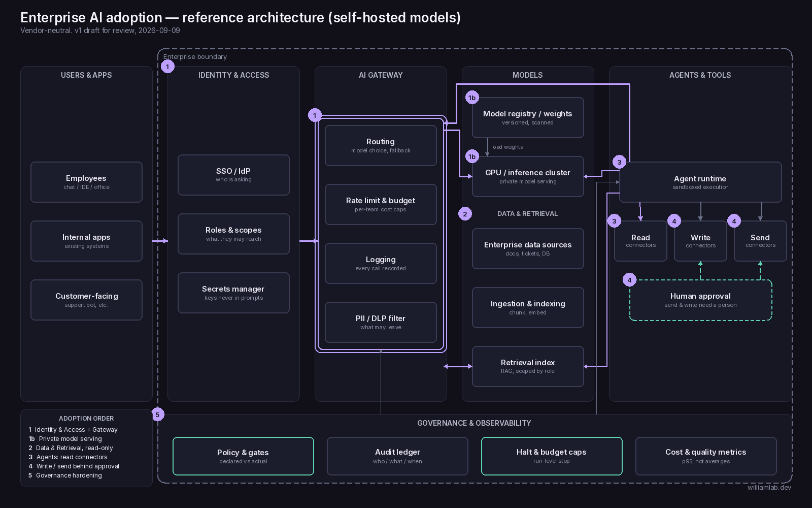Click the Send connectors box

(x=760, y=241)
